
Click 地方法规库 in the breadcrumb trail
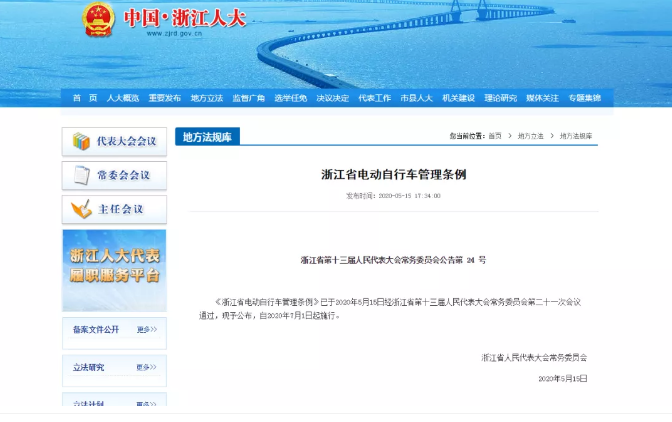click(576, 136)
